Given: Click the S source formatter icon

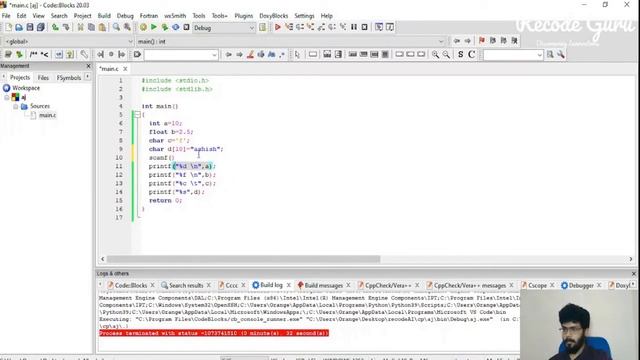Looking at the screenshot, I should [460, 55].
